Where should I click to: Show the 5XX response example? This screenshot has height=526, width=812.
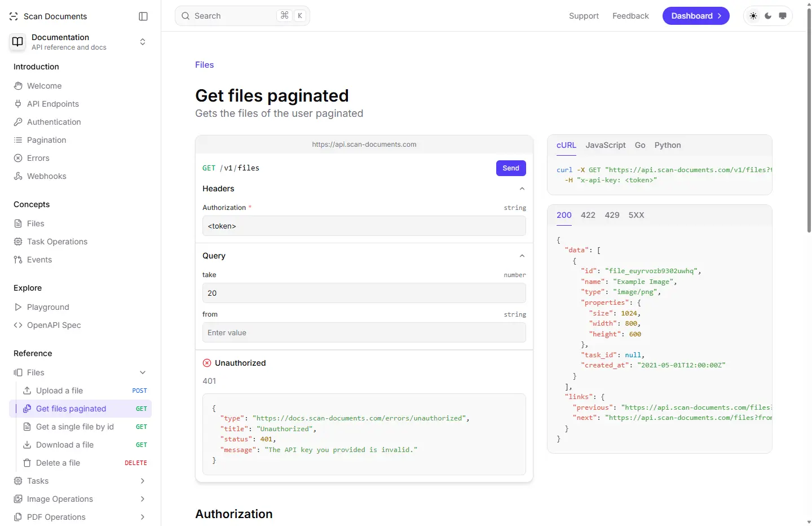[x=636, y=215]
